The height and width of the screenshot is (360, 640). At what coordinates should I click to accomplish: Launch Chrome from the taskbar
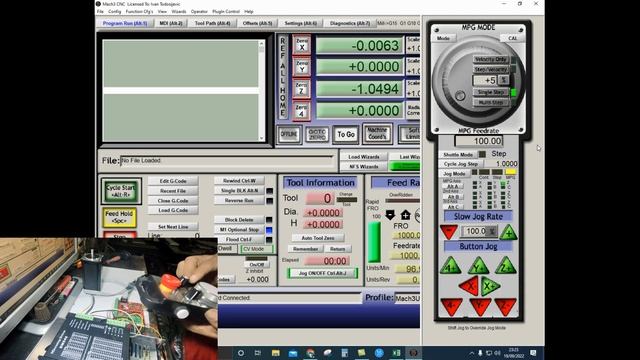310,353
